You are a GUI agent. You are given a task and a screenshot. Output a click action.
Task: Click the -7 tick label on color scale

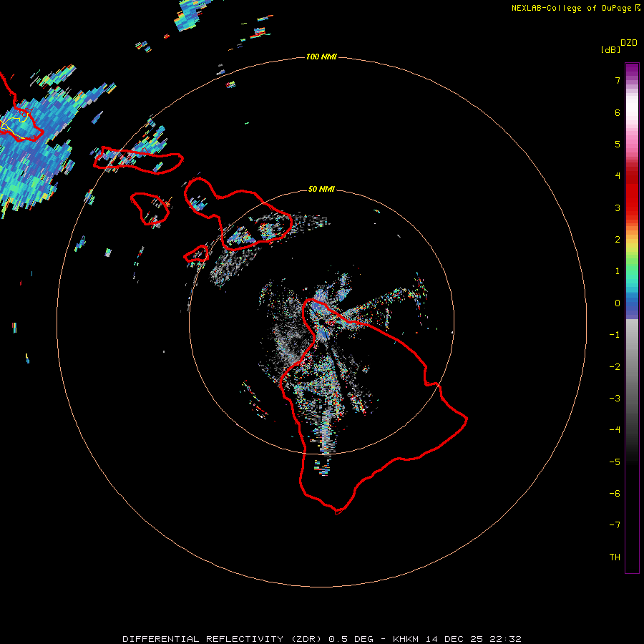coord(615,525)
